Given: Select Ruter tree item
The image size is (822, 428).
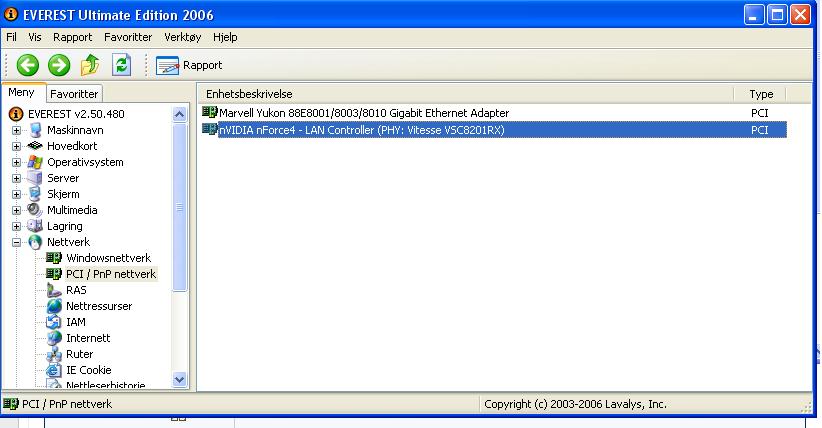Looking at the screenshot, I should click(80, 354).
